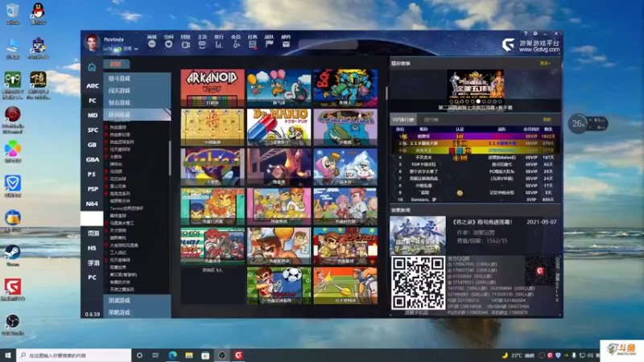Click the red Gotvg taskbar icon
Image resolution: width=644 pixels, height=362 pixels.
coord(238,355)
